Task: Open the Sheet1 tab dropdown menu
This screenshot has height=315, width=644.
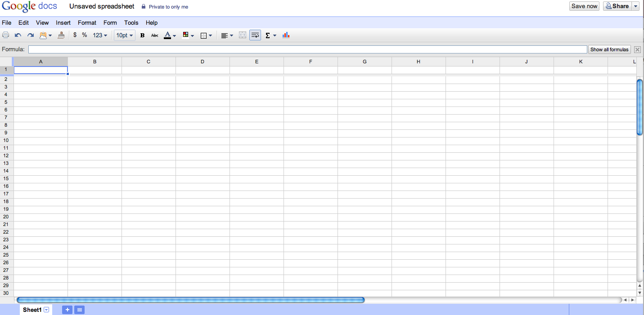Action: (46, 310)
